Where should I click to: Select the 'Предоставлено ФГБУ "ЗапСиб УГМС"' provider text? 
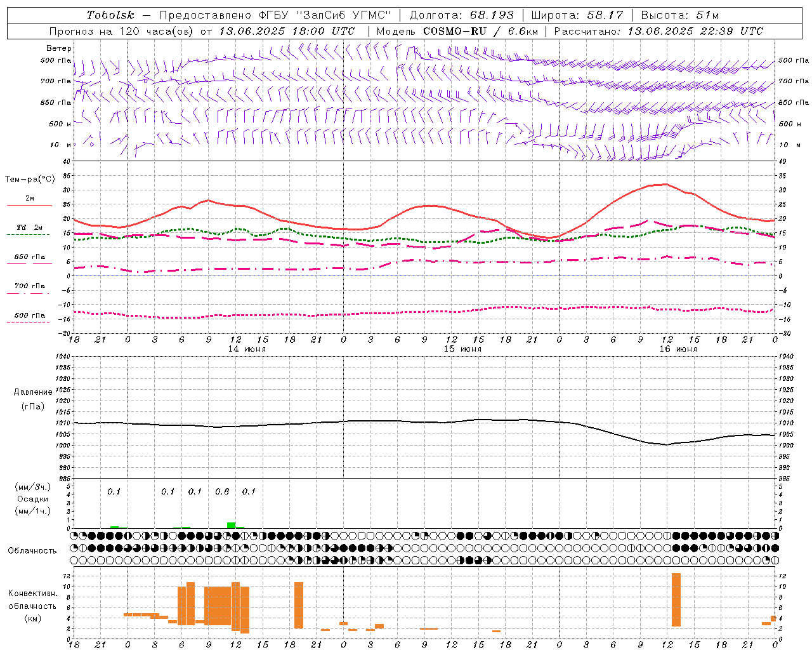pyautogui.click(x=276, y=15)
